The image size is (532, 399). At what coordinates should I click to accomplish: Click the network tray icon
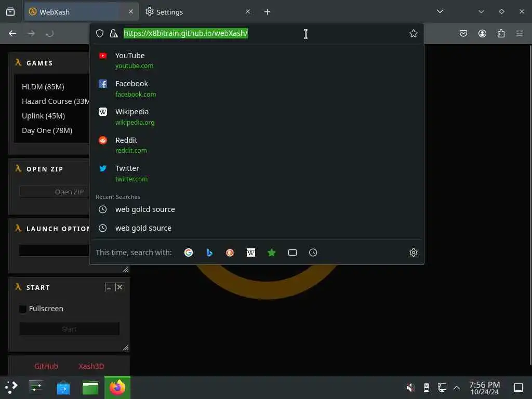(442, 388)
